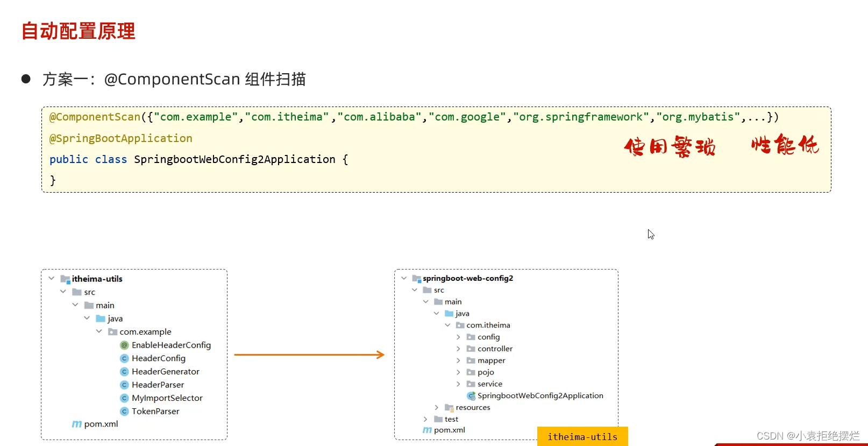
Task: Select the HeaderGenerator file name
Action: pos(166,372)
